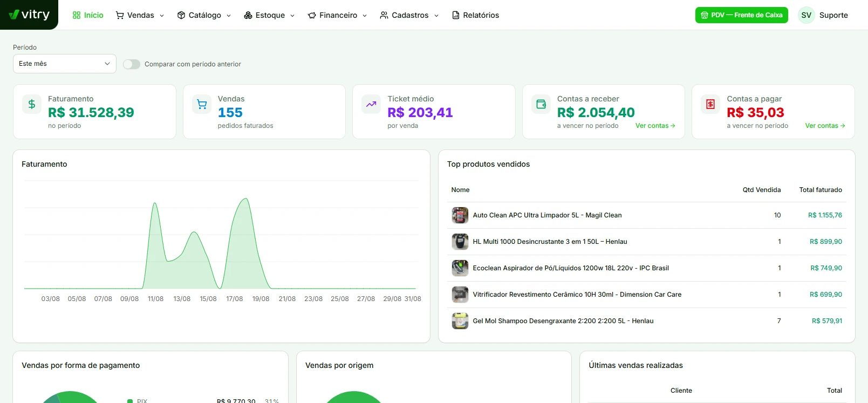Click the Total faturado column header
This screenshot has height=403, width=868.
coord(821,190)
